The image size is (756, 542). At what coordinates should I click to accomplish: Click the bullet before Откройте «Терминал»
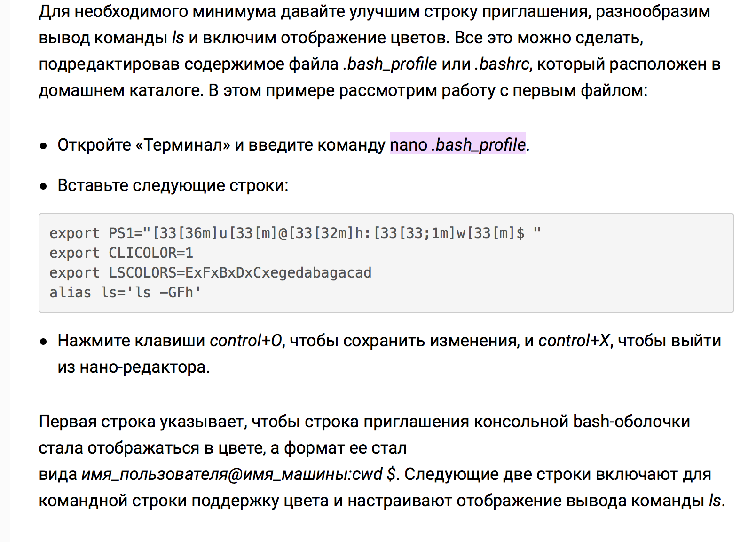coord(44,146)
